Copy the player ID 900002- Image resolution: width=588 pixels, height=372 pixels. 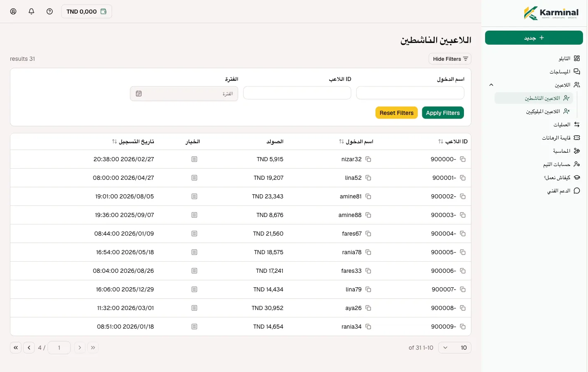click(463, 196)
